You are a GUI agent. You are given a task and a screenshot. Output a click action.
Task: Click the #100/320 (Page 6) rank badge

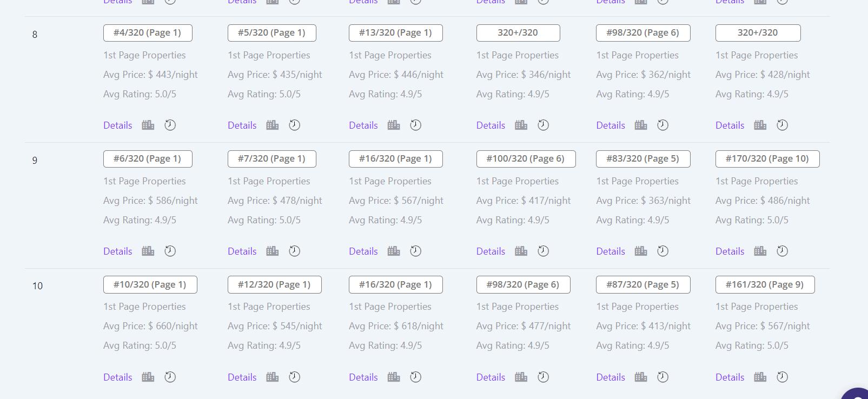point(526,159)
